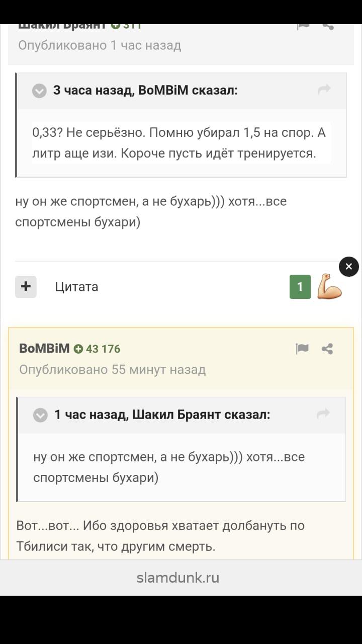Click the Цитата quote button
This screenshot has height=644, width=362.
76,287
